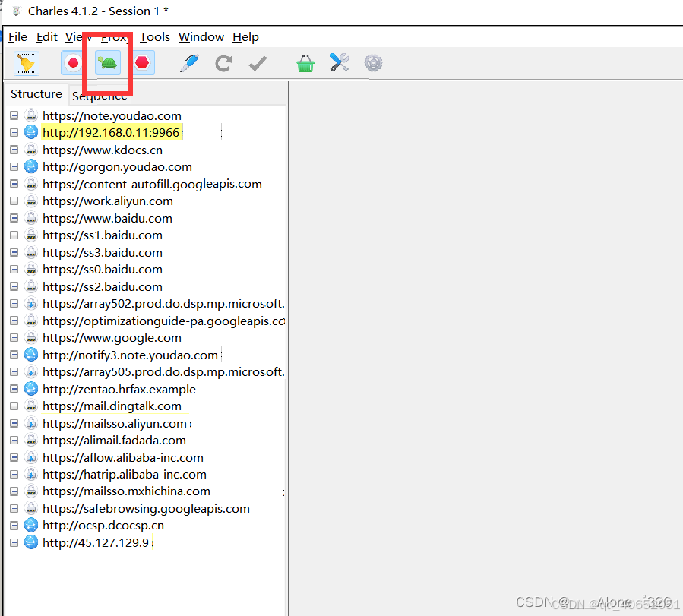Expand the note.youdao.com node
This screenshot has height=616, width=683.
[14, 115]
